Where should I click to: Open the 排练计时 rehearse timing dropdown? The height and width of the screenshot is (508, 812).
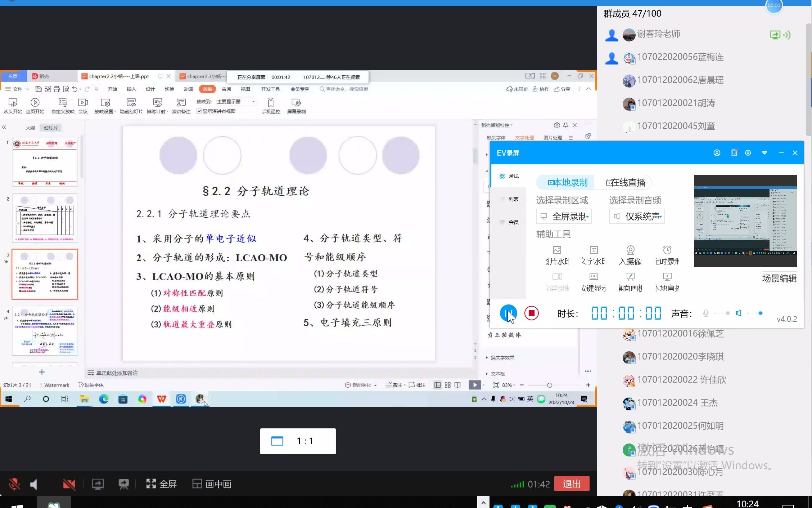(x=157, y=106)
